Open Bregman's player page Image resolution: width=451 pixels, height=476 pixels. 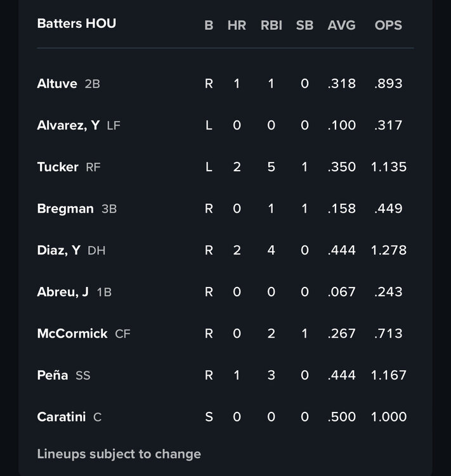click(x=65, y=209)
